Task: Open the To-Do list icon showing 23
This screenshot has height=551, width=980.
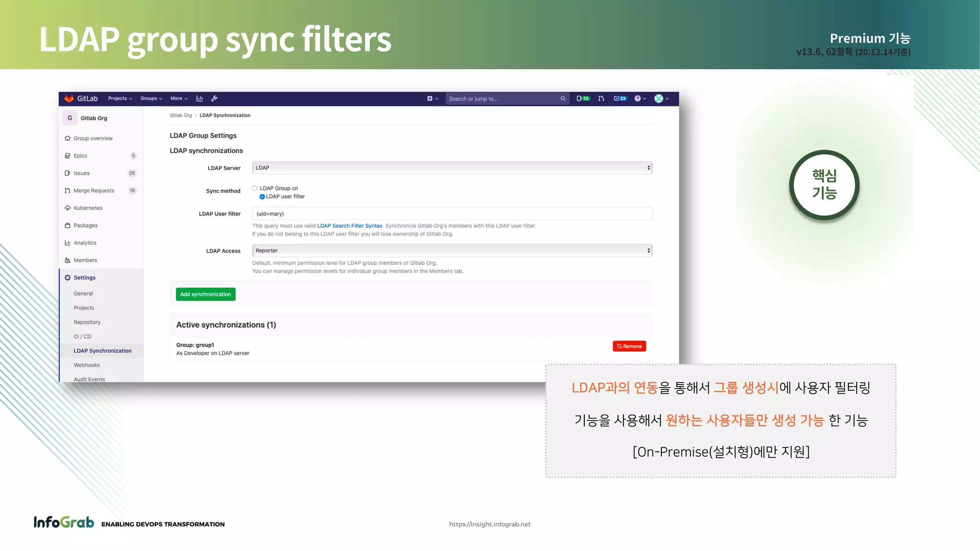Action: pos(620,99)
